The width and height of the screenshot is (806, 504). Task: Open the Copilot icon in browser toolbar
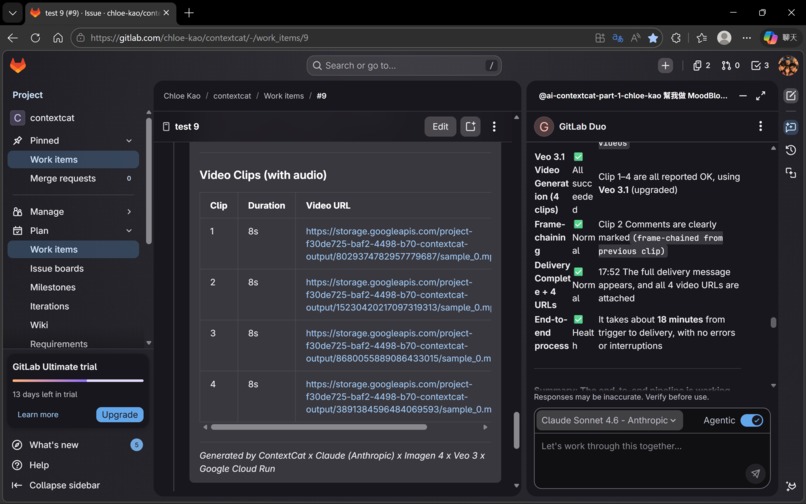pos(770,38)
